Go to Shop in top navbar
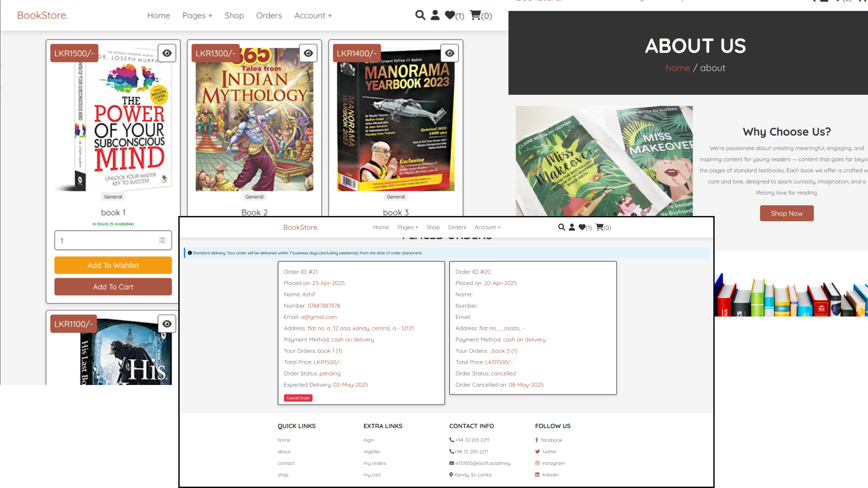This screenshot has width=868, height=488. [234, 16]
